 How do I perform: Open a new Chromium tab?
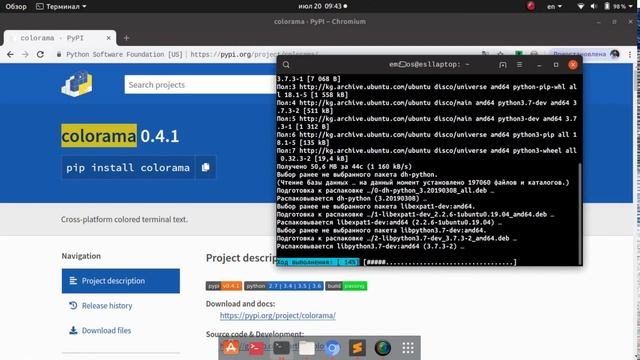pyautogui.click(x=126, y=38)
